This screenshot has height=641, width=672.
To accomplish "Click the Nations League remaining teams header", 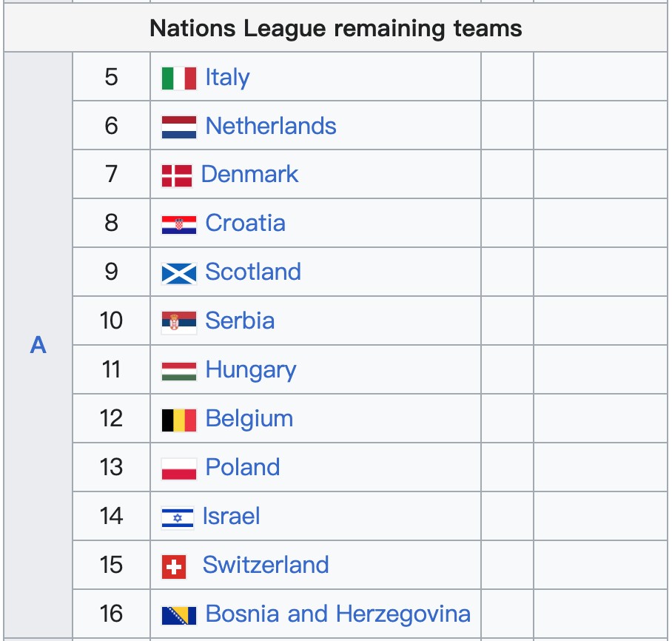I will coord(336,29).
